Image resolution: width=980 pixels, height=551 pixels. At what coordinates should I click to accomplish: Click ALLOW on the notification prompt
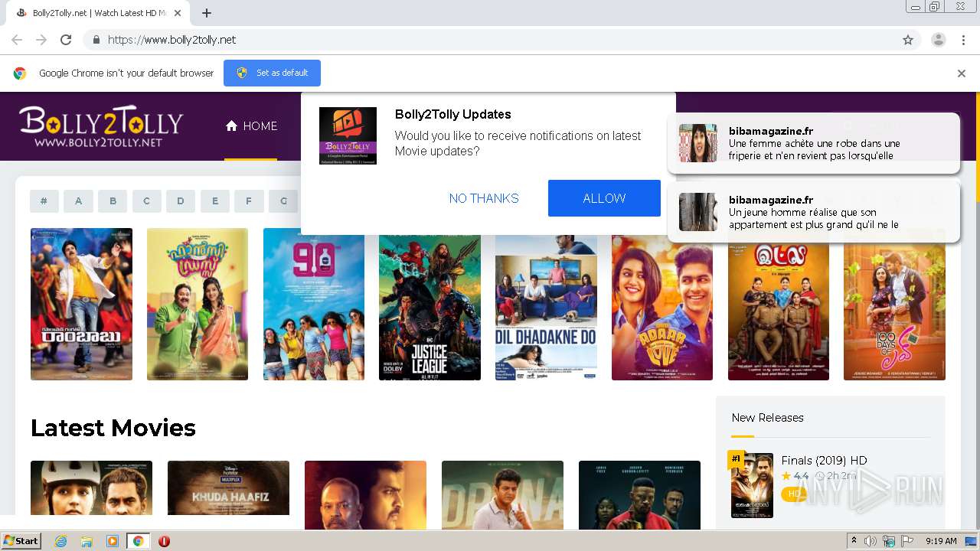click(x=604, y=198)
